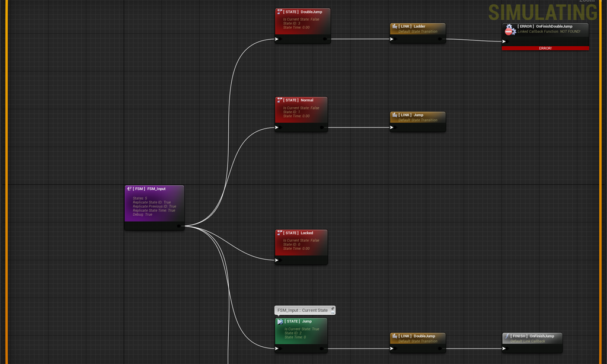Click the DoubleJump state's input exec pin

[x=277, y=39]
